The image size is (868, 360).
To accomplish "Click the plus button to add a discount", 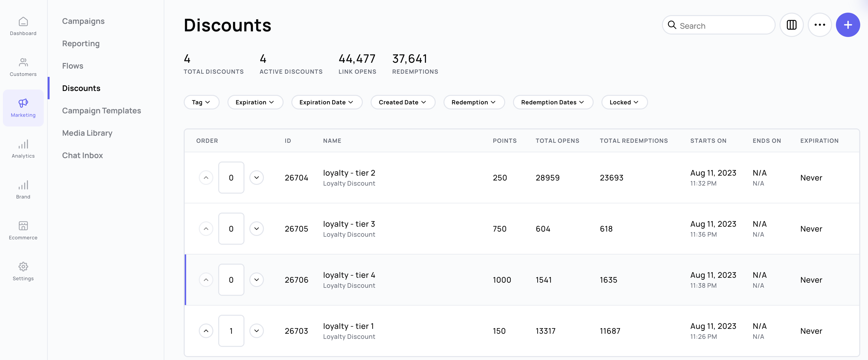I will (848, 25).
